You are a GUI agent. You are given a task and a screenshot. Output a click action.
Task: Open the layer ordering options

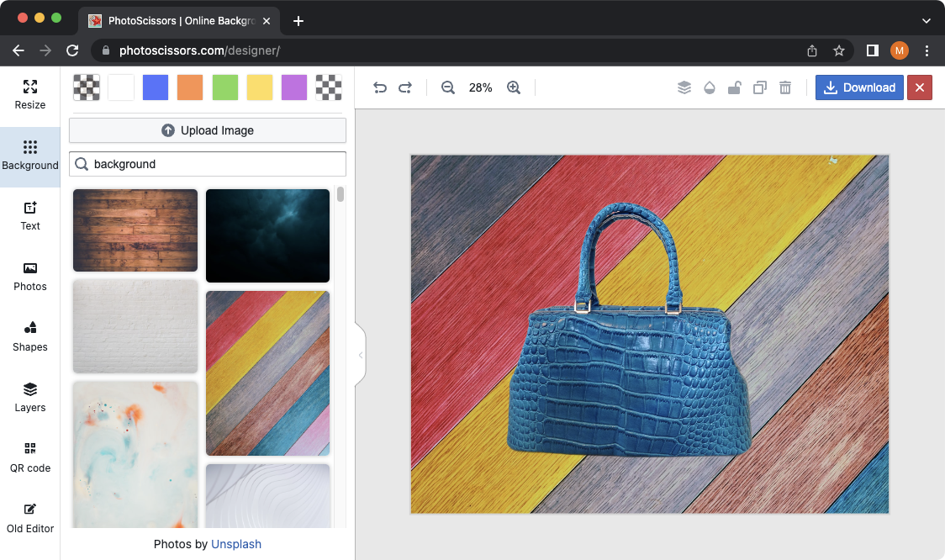684,87
